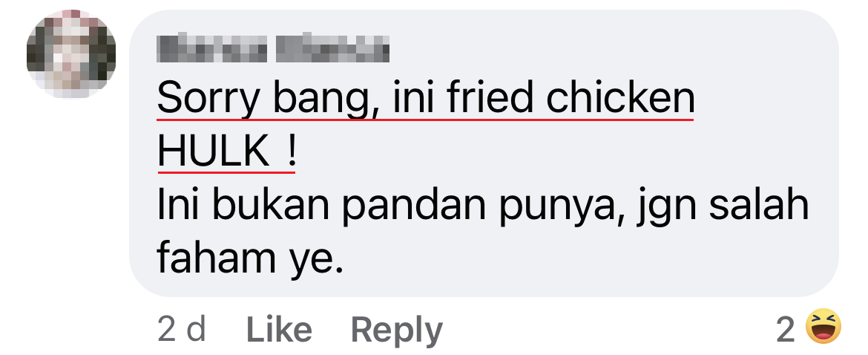The width and height of the screenshot is (868, 355).
Task: Click the underlined word HULK
Action: point(213,152)
